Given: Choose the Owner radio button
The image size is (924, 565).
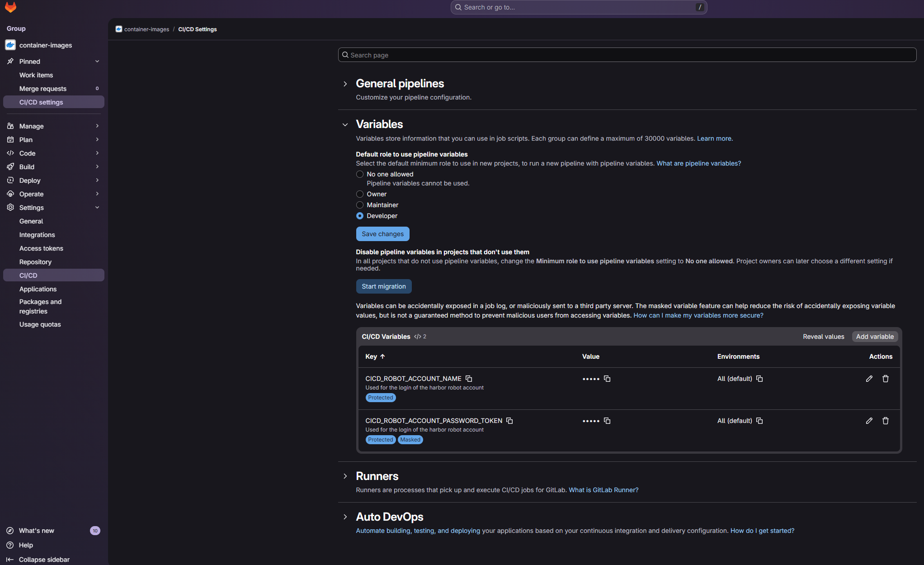Looking at the screenshot, I should [x=360, y=194].
